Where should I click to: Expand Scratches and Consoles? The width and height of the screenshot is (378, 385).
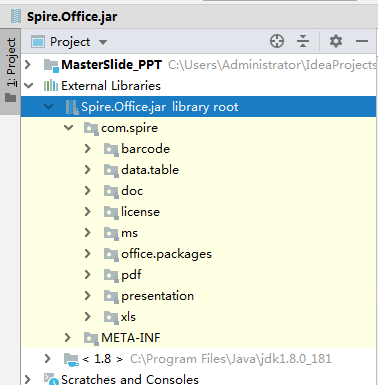click(28, 380)
